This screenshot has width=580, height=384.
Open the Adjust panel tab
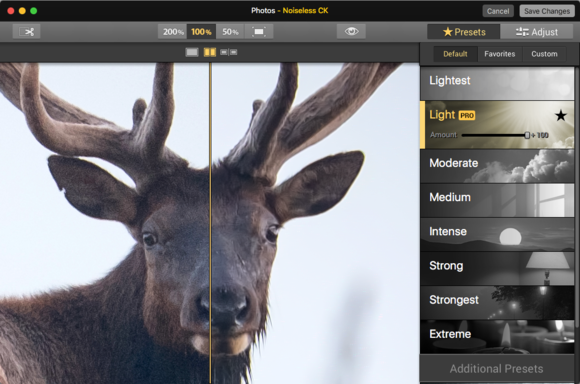pos(537,32)
